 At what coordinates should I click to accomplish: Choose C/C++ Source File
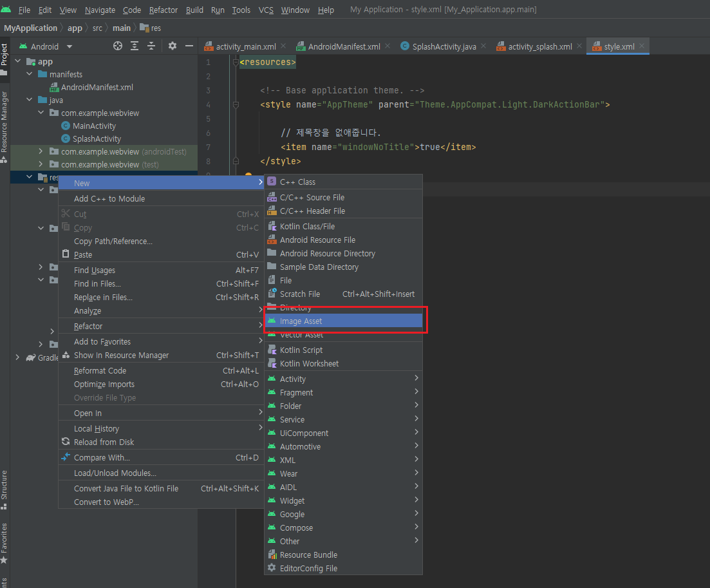pos(343,198)
